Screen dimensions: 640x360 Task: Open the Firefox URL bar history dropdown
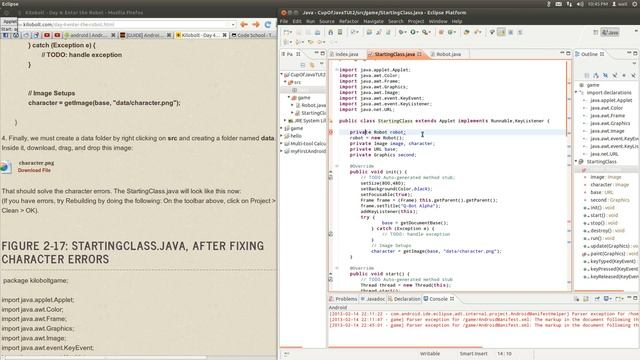tap(233, 24)
